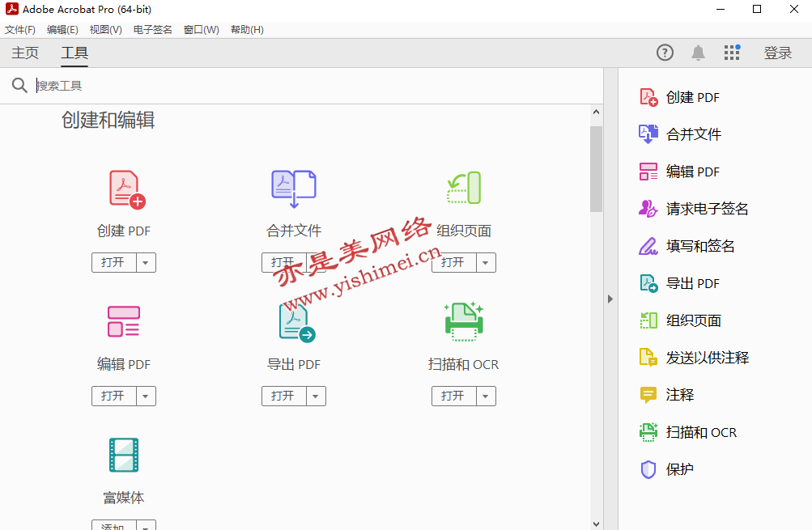Open the notifications bell icon

coord(698,53)
